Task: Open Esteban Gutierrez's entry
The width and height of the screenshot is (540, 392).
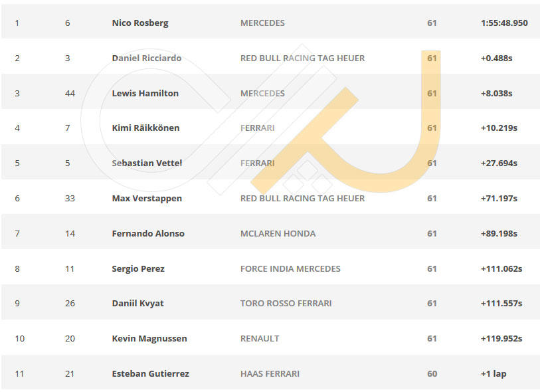Action: coord(151,374)
